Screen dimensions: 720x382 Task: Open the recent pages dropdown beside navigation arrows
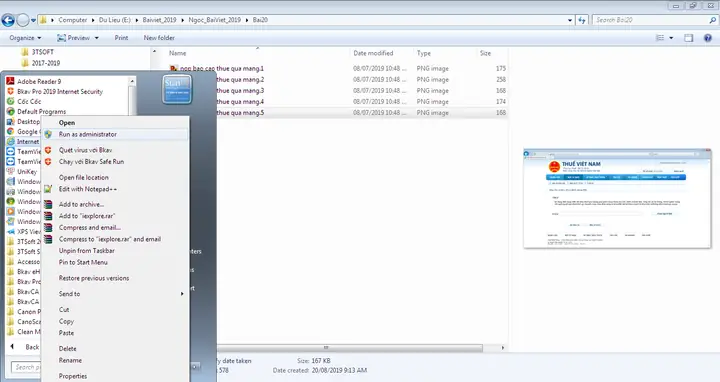(x=33, y=21)
